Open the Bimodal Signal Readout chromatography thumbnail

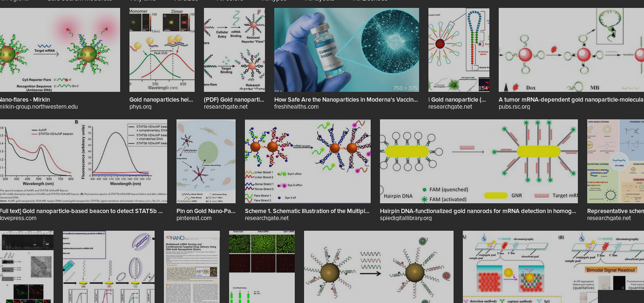pyautogui.click(x=553, y=267)
